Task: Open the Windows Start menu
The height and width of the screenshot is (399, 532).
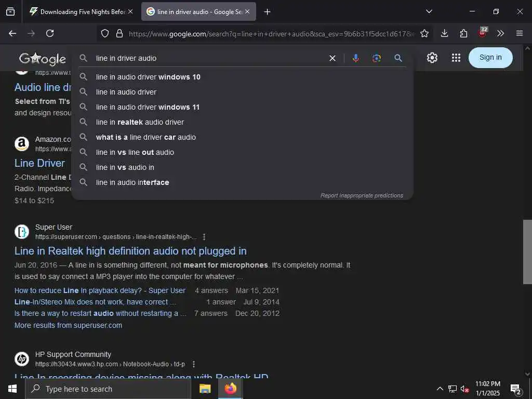Action: click(x=12, y=389)
